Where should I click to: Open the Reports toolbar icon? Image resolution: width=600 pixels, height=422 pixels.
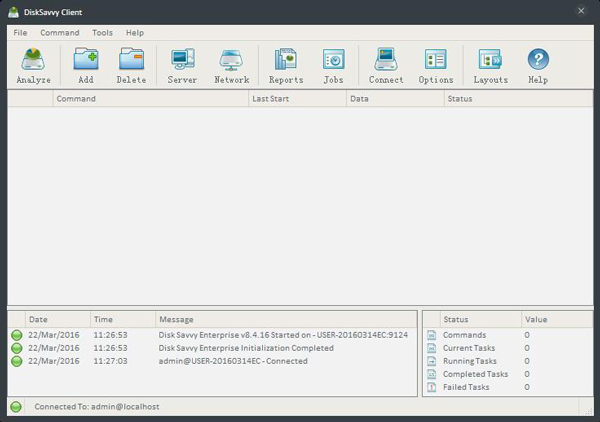pyautogui.click(x=285, y=59)
